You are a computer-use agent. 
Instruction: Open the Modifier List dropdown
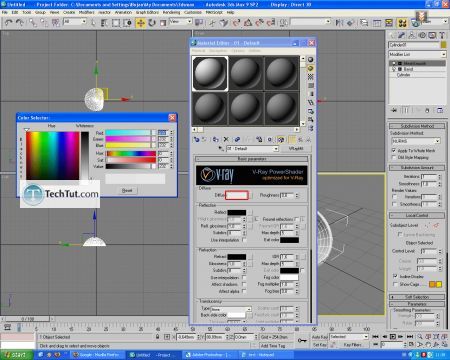pos(417,54)
